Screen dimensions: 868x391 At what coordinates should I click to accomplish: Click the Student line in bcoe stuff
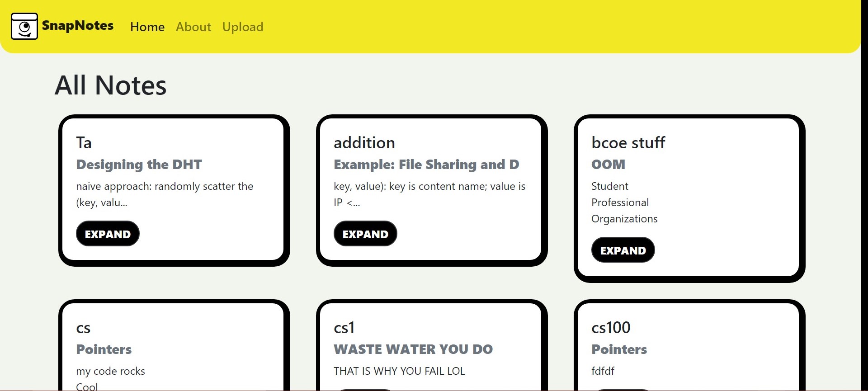610,186
